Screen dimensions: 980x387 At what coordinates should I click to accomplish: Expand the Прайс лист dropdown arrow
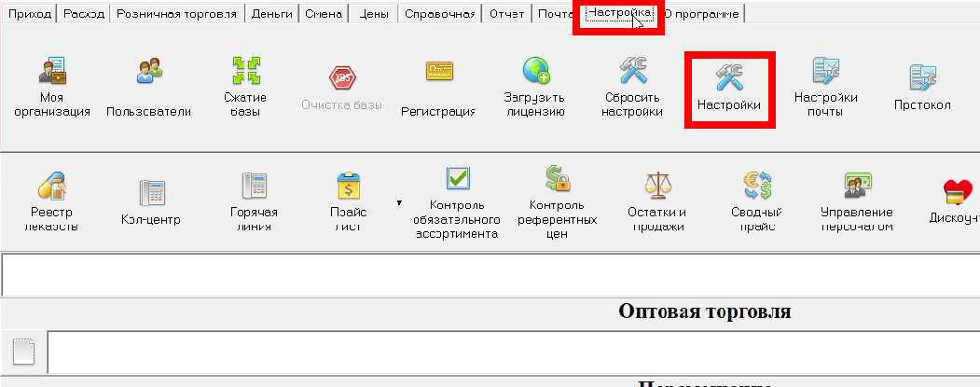[399, 202]
